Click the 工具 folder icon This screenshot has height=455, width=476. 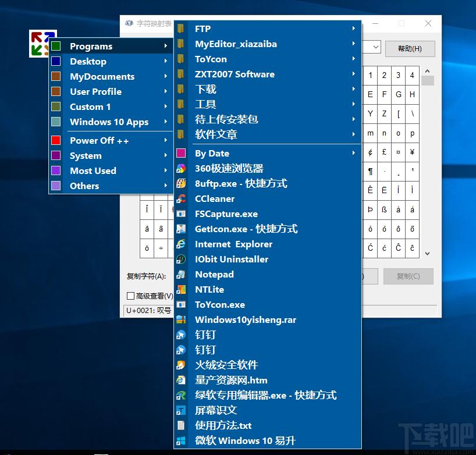pyautogui.click(x=180, y=104)
